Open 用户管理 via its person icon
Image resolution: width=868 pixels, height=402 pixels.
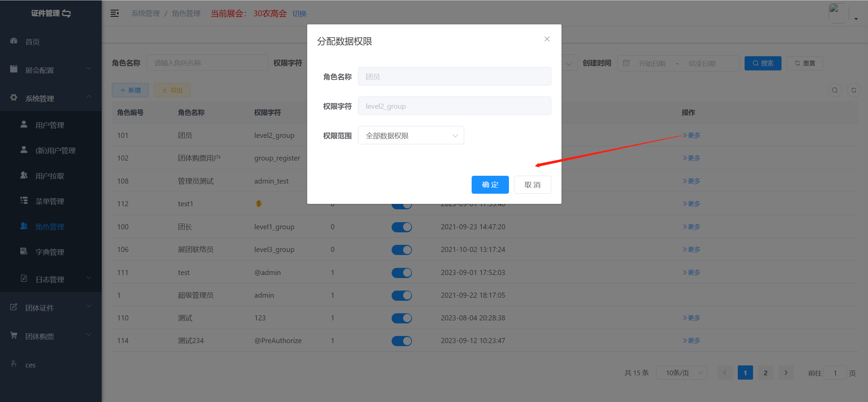[x=24, y=124]
